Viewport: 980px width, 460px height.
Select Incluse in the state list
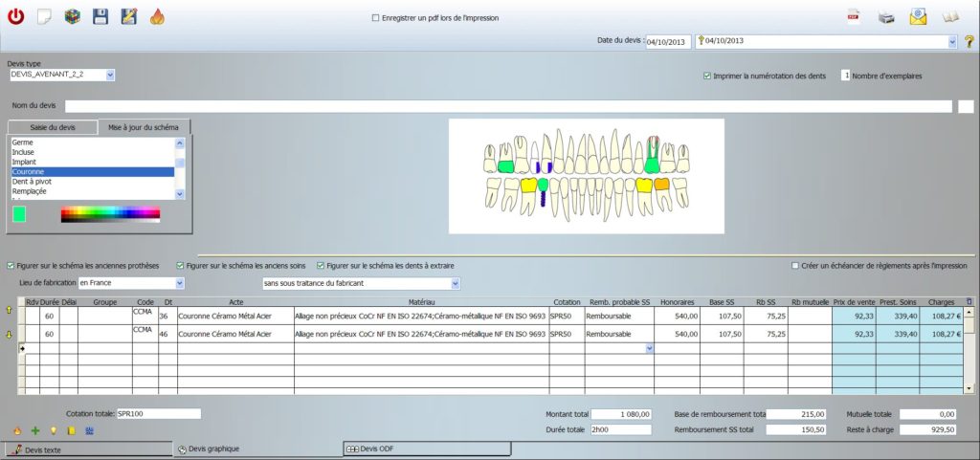93,152
